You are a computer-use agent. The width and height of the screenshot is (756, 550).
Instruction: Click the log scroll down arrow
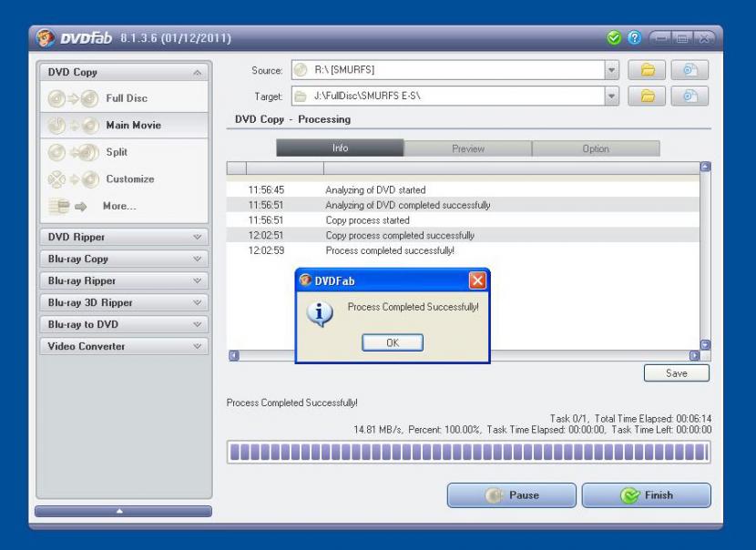click(705, 344)
